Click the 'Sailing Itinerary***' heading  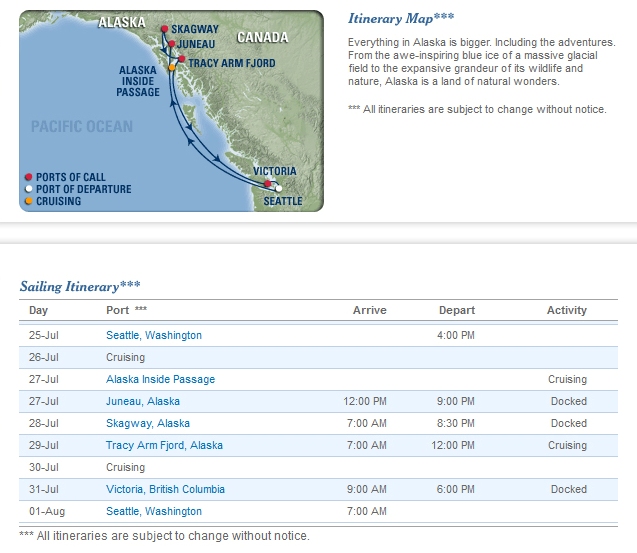pyautogui.click(x=80, y=286)
